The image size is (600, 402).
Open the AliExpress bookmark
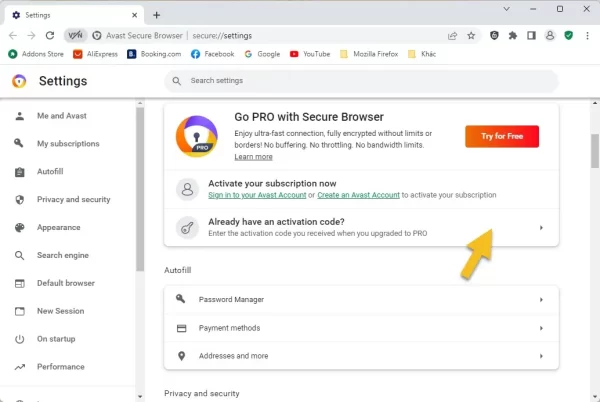point(95,54)
